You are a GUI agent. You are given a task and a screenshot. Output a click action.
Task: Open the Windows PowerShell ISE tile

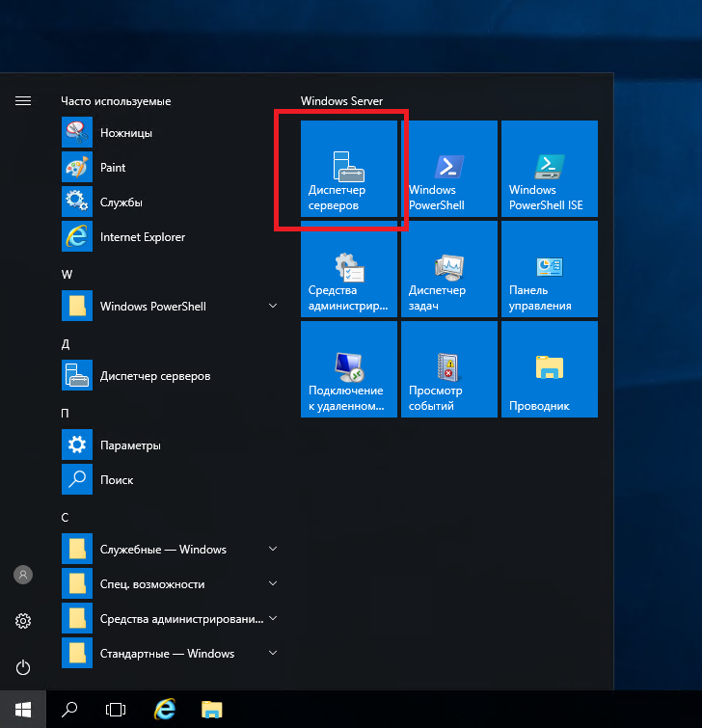(549, 169)
